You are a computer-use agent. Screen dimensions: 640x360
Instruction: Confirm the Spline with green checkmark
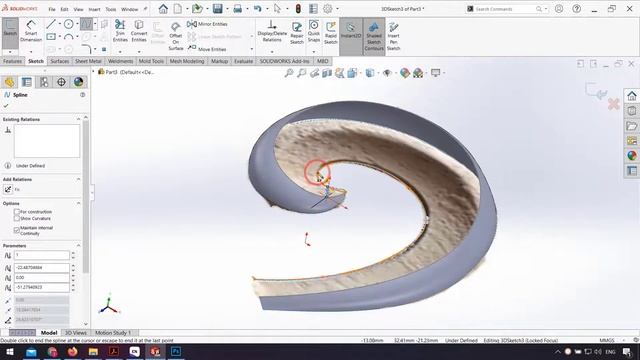click(6, 106)
